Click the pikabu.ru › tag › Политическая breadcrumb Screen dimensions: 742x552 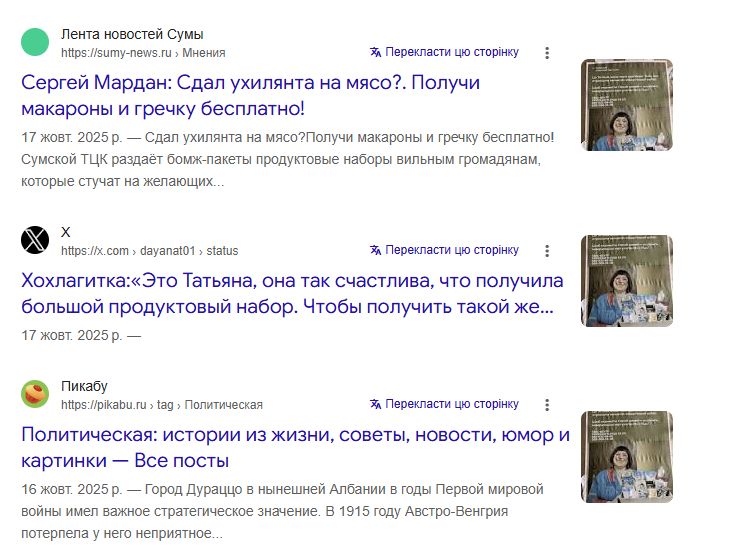coord(162,405)
